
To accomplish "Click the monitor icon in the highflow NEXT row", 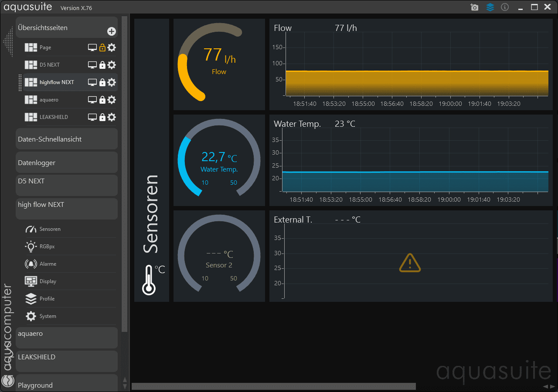I will point(92,82).
